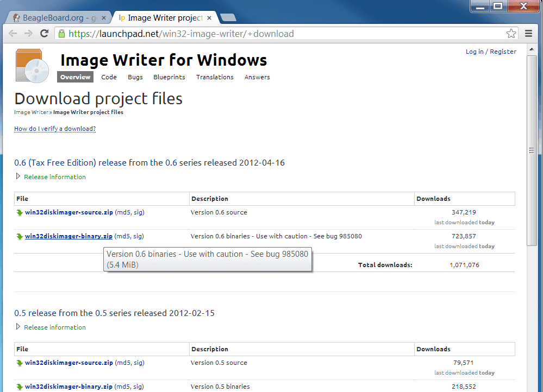
Task: Go back with the browser back arrow
Action: 13,34
